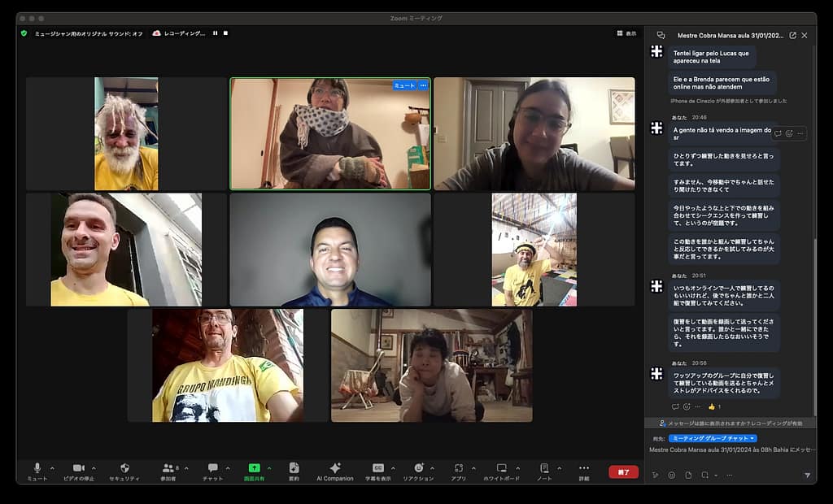Click the Original Sound for Musicians: Off label

tap(89, 33)
